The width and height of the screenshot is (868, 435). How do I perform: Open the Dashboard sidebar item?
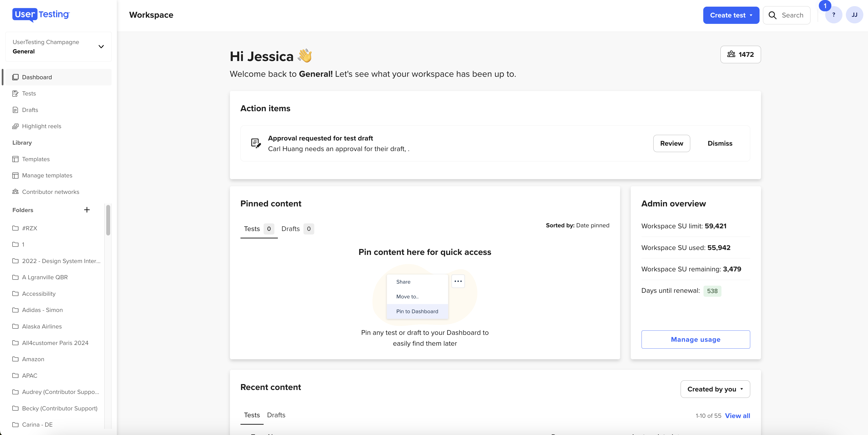pos(37,77)
